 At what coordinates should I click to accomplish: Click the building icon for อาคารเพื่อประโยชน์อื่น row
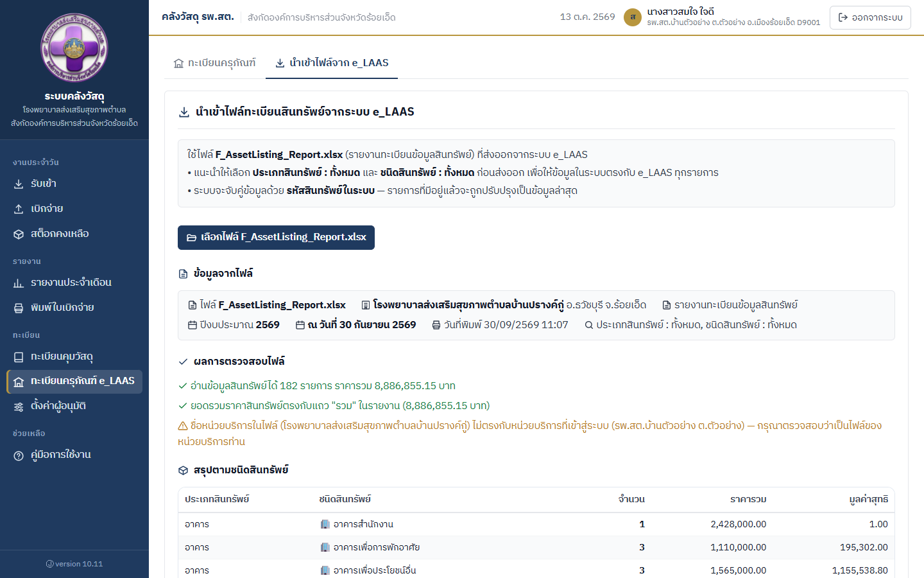point(325,571)
